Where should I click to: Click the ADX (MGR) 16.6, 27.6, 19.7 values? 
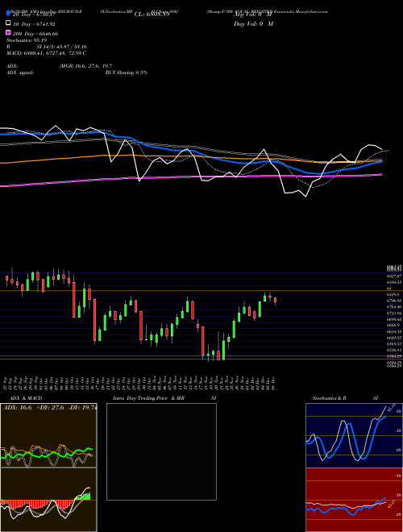tap(85, 66)
